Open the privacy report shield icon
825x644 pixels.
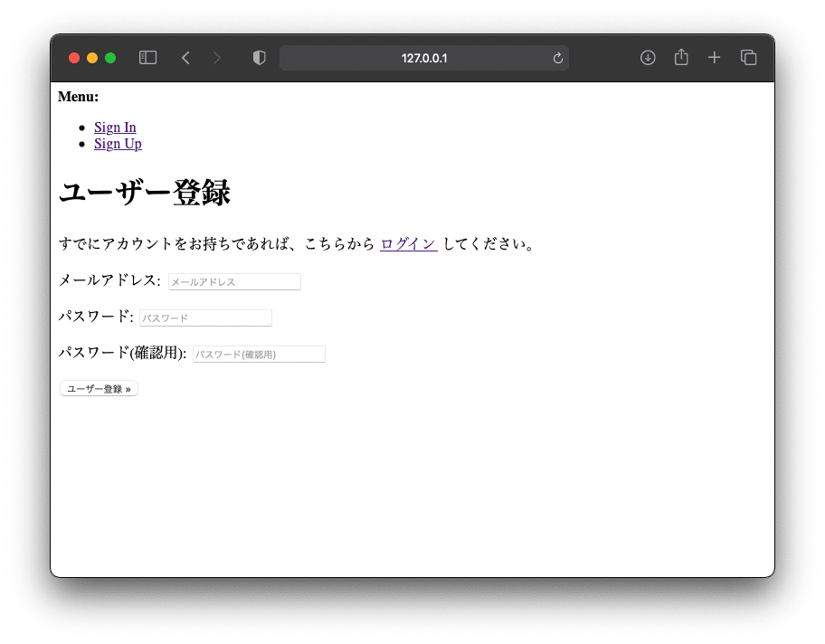(x=260, y=58)
